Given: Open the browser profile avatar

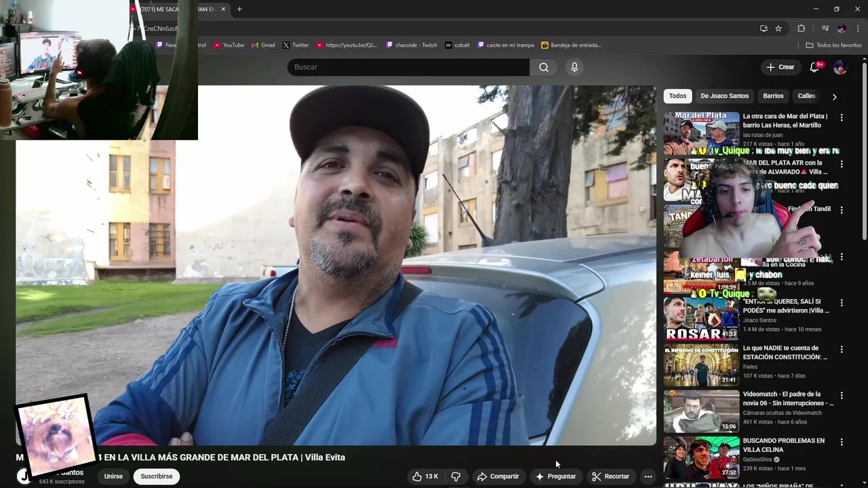Looking at the screenshot, I should coord(842,28).
